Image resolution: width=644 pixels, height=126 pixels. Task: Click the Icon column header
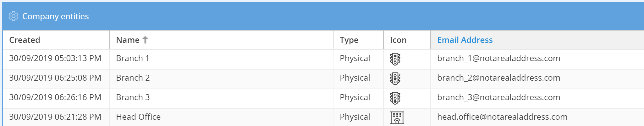pos(398,40)
